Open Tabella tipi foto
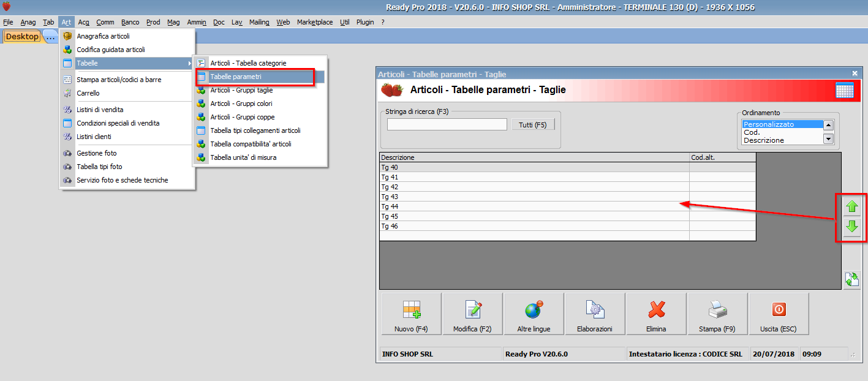Screen dimensions: 868x381 pyautogui.click(x=127, y=167)
